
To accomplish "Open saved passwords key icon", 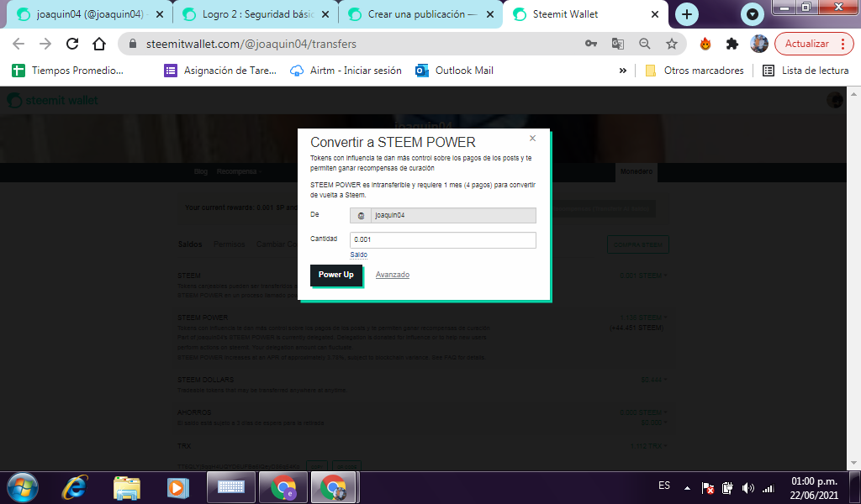I will (x=591, y=44).
